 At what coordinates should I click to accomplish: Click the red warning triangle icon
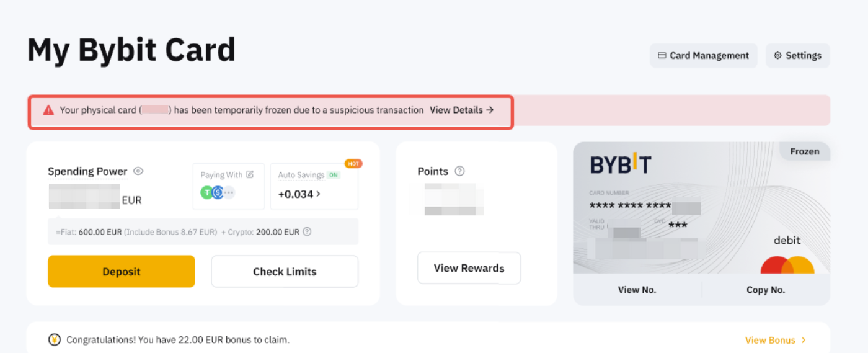[48, 110]
